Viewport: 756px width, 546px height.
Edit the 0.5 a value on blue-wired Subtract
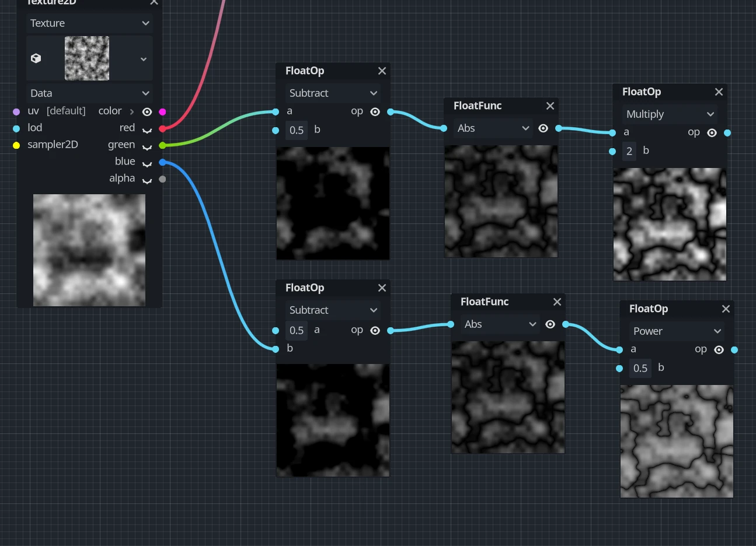click(297, 330)
